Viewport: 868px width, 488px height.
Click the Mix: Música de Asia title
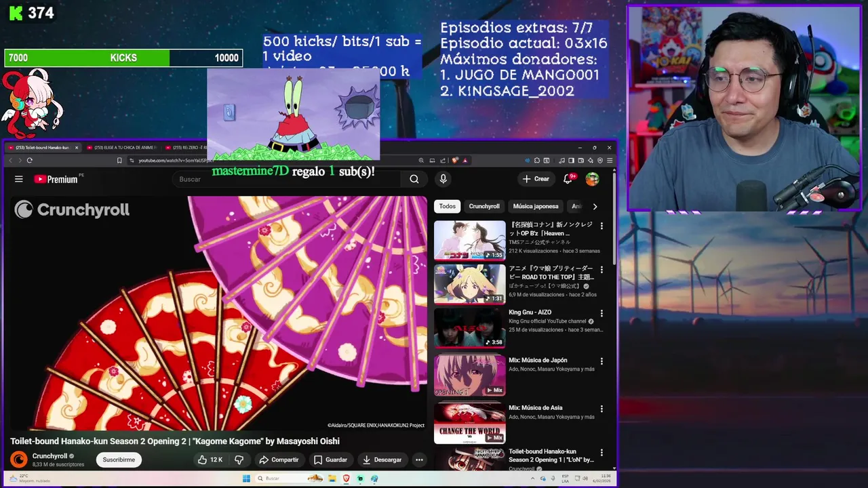(x=535, y=408)
